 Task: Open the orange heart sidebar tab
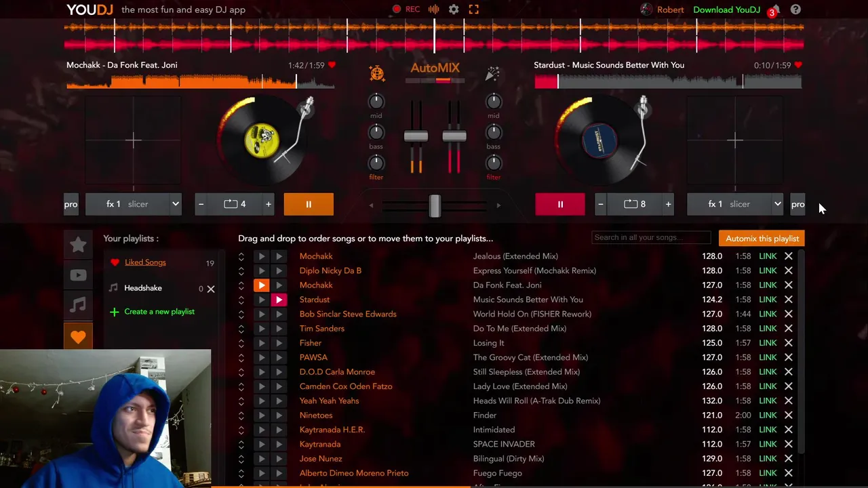[x=78, y=336]
